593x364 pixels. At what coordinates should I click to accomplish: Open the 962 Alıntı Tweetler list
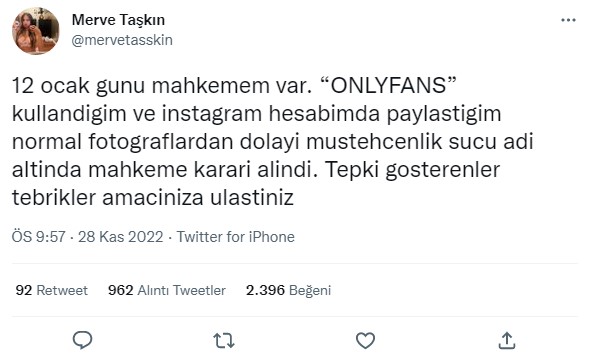(x=167, y=290)
